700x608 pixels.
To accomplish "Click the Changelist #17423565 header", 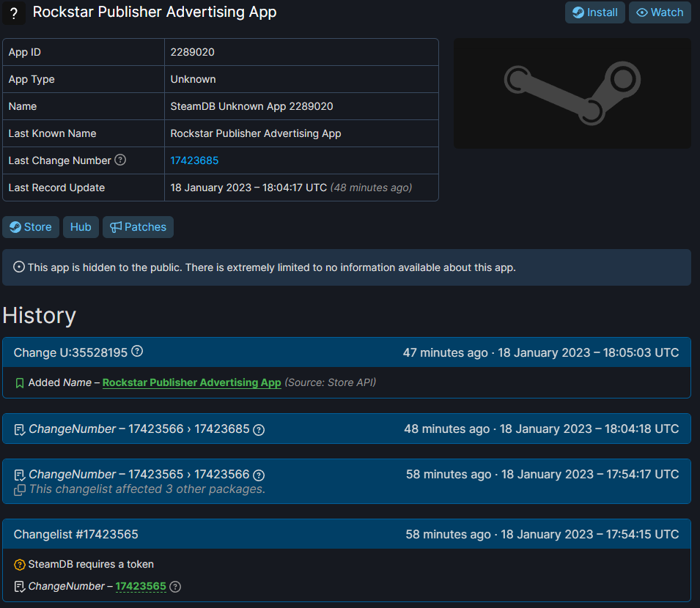I will tap(76, 535).
